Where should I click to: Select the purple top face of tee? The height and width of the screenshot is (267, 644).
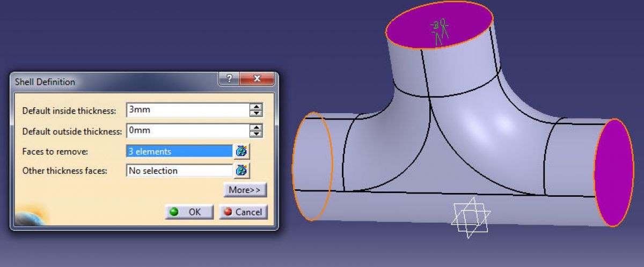tap(439, 26)
